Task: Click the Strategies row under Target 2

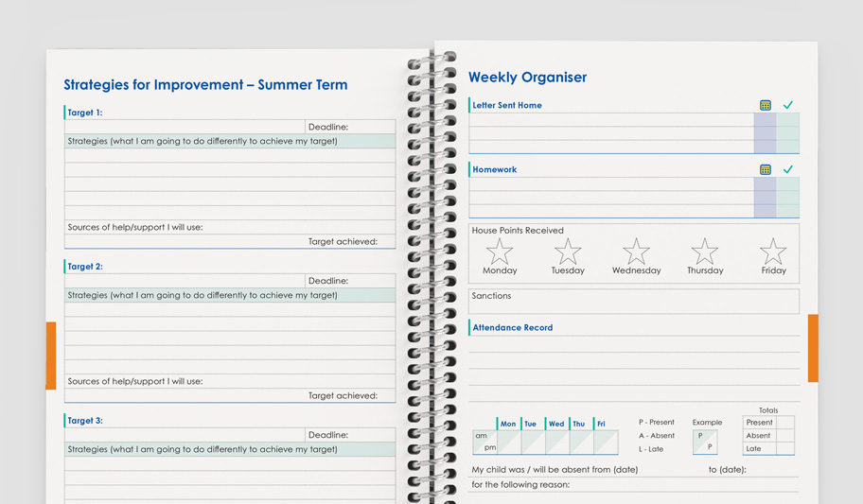Action: pyautogui.click(x=230, y=295)
